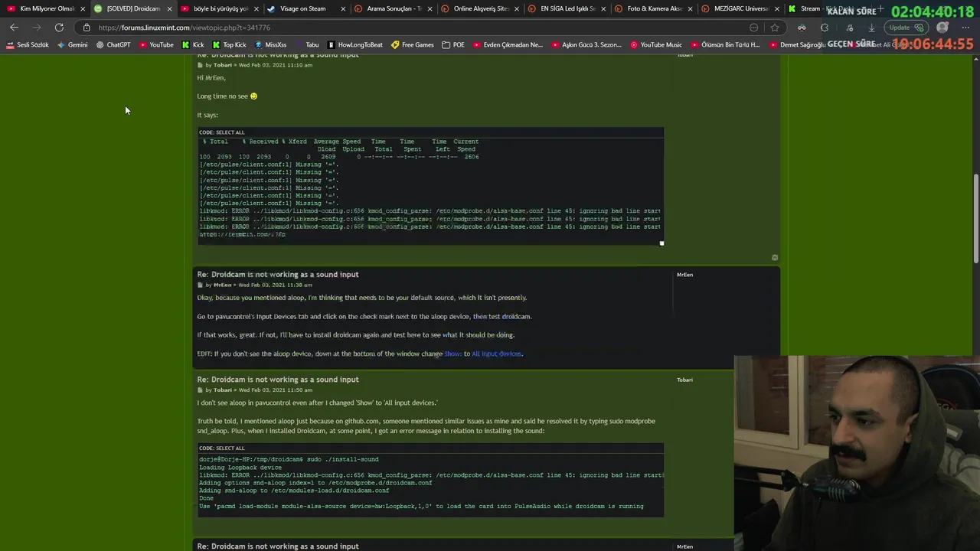Viewport: 980px width, 551px height.
Task: Open the Kick bookmark
Action: (193, 45)
